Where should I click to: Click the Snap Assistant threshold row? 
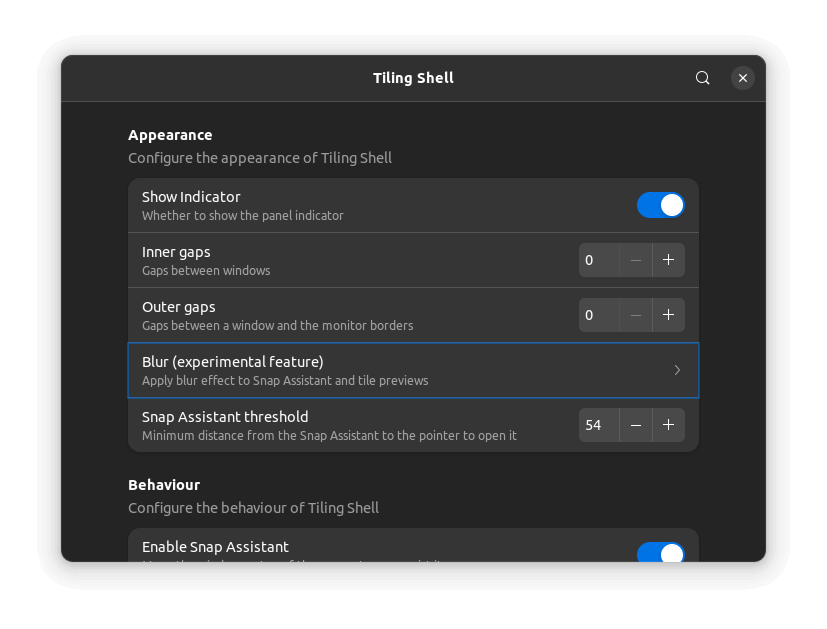350,424
